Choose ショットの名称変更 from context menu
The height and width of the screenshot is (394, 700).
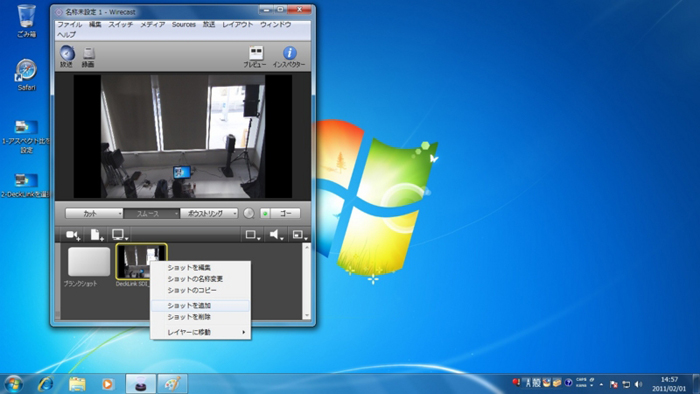200,279
